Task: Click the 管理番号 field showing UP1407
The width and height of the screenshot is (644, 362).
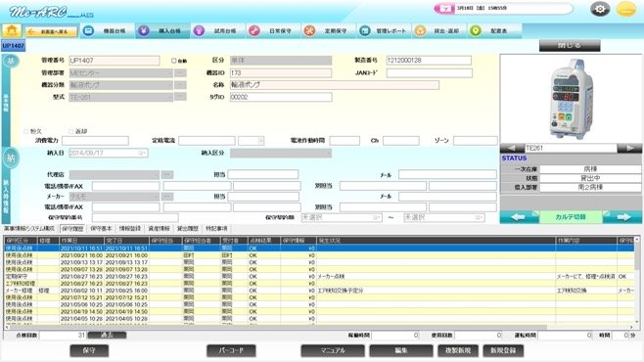Action: (115, 61)
